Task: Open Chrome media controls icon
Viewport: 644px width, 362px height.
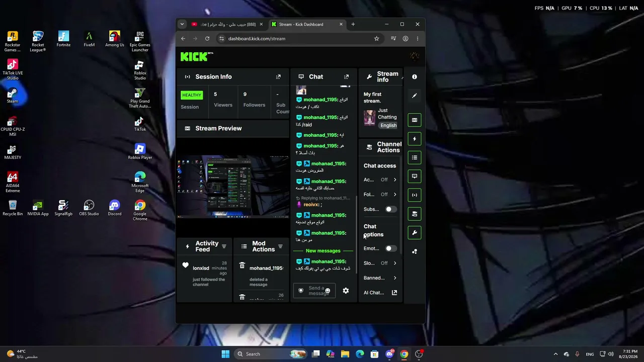Action: click(393, 38)
